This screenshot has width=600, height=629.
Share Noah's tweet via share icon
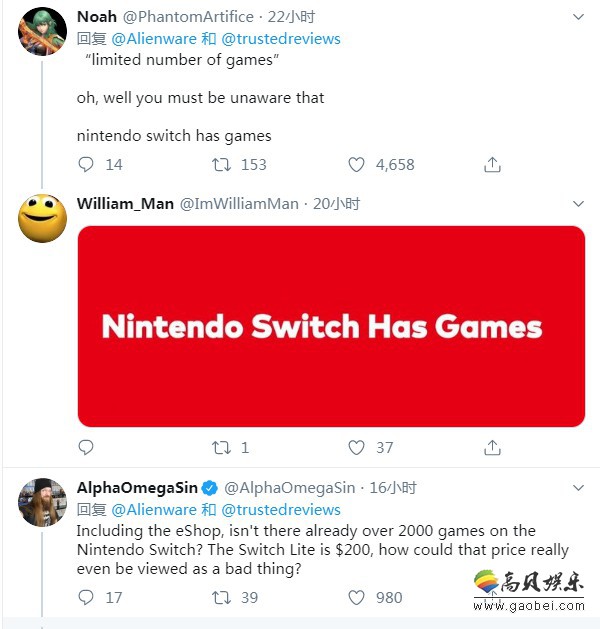click(492, 164)
